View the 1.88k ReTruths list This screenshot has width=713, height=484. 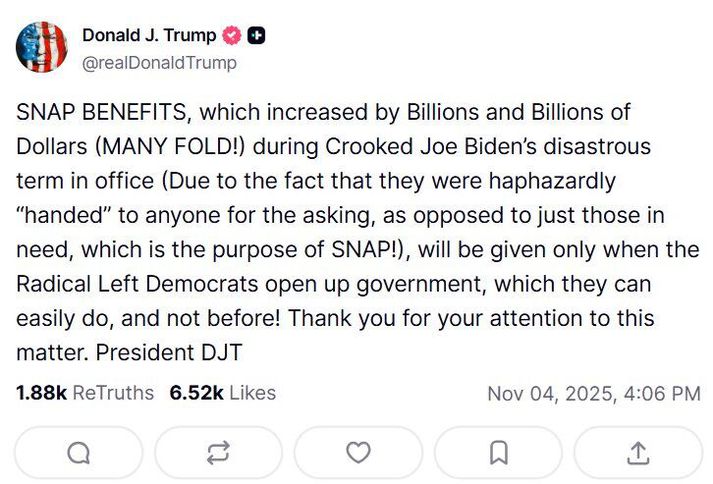(85, 393)
